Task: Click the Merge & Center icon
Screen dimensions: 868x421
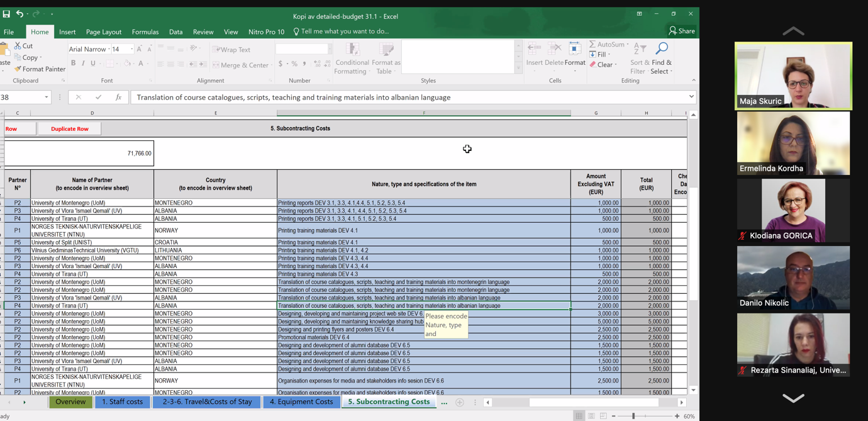Action: click(216, 65)
